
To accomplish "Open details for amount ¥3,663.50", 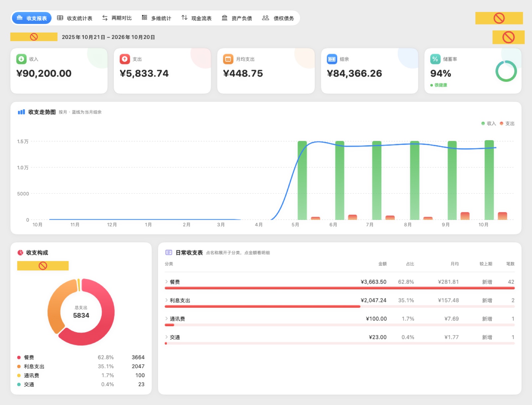I will pos(373,282).
